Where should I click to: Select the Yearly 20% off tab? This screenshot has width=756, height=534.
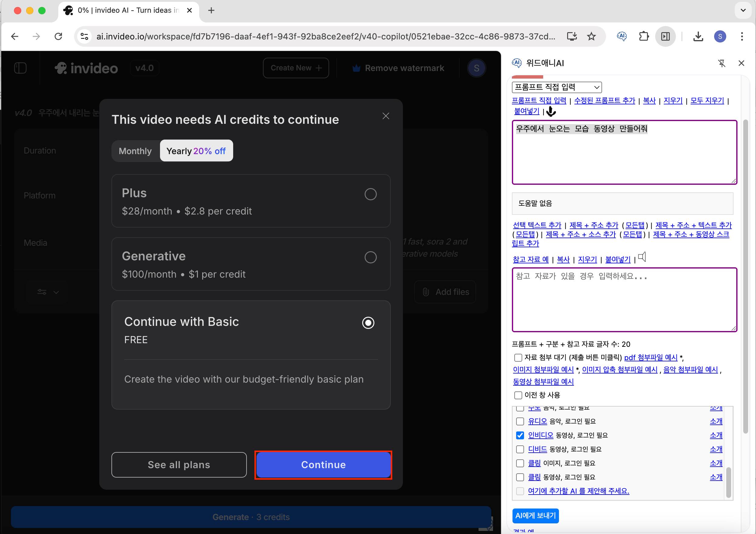tap(196, 151)
